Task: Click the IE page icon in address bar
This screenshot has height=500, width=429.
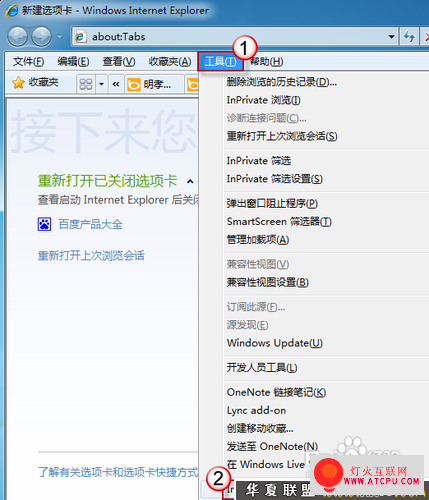Action: coord(80,36)
